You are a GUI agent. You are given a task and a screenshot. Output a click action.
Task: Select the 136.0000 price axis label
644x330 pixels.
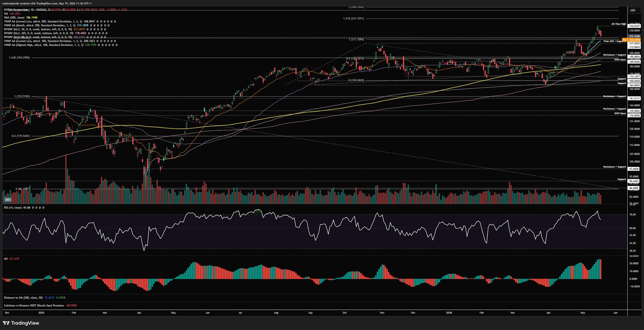click(x=635, y=116)
